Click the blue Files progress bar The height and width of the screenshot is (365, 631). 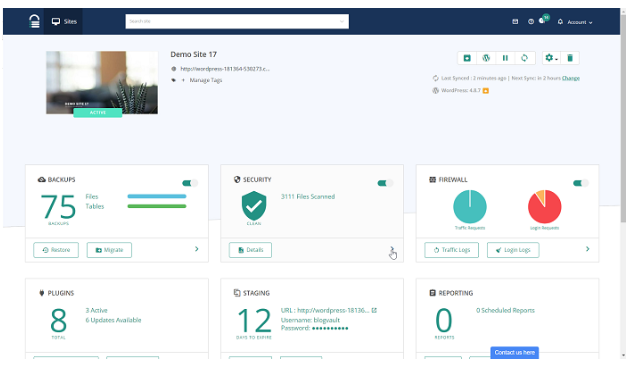(157, 196)
